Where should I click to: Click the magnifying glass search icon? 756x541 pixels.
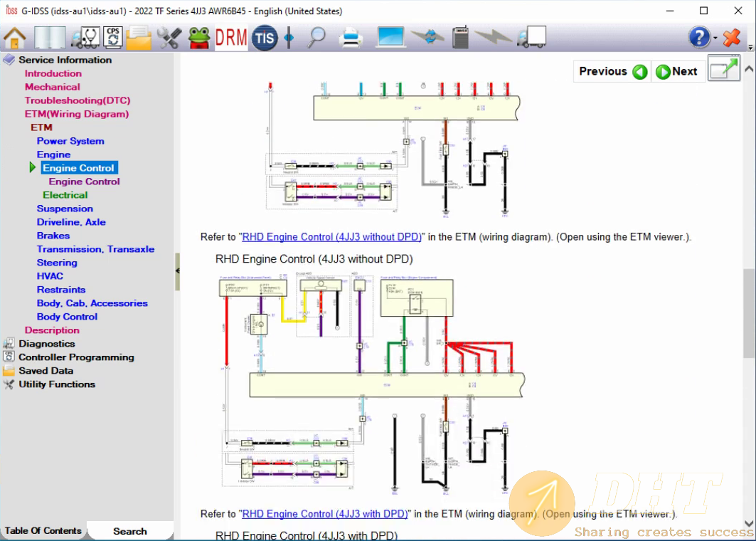click(x=316, y=37)
